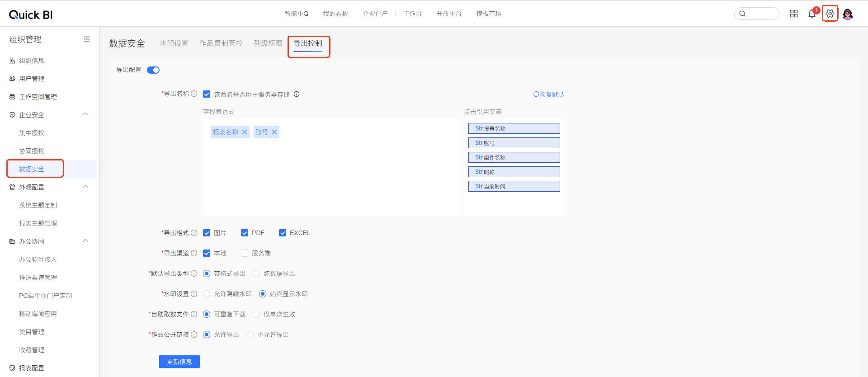Click the 更新信息 button

point(179,362)
